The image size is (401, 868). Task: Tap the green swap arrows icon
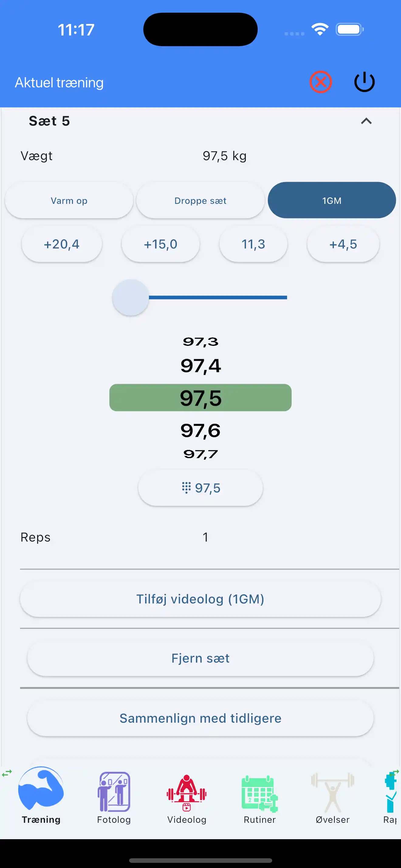(7, 773)
